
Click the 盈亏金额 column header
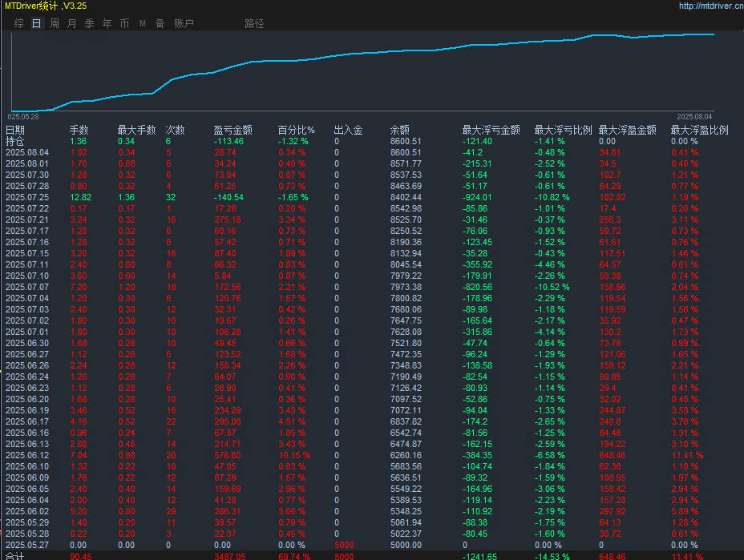pos(232,130)
